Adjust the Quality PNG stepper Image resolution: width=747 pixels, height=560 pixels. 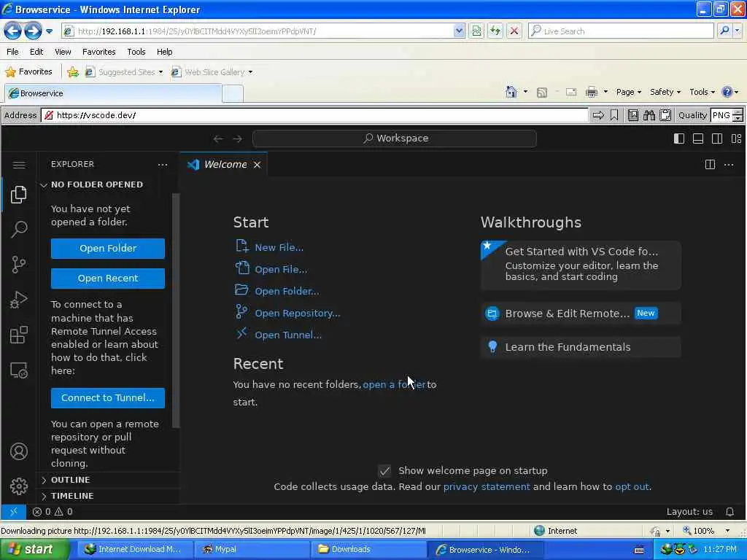click(738, 115)
